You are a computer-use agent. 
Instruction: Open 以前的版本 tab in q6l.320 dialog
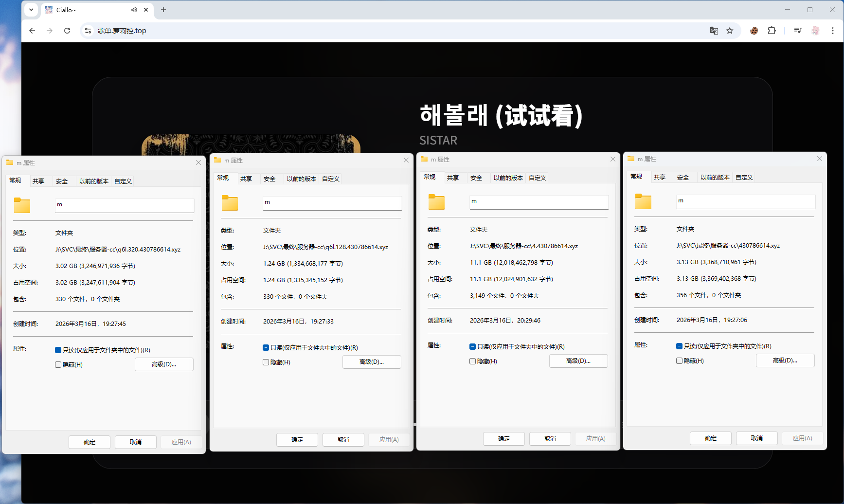[x=94, y=181]
